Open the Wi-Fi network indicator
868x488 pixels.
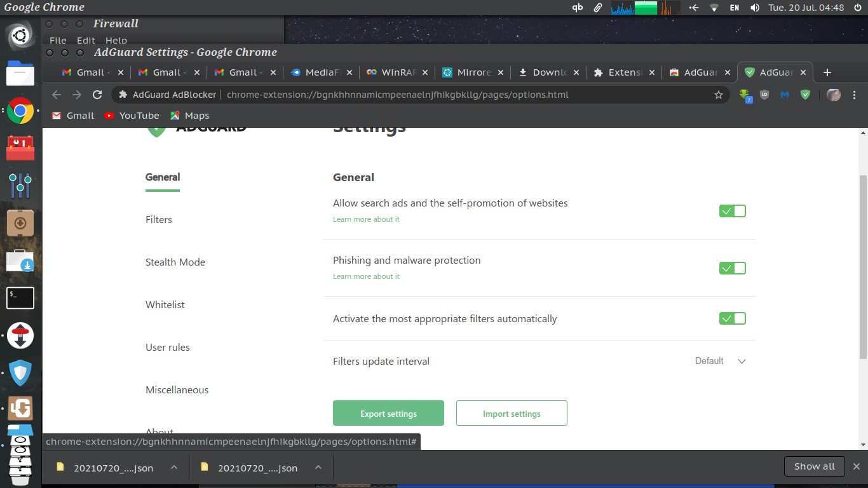tap(714, 8)
